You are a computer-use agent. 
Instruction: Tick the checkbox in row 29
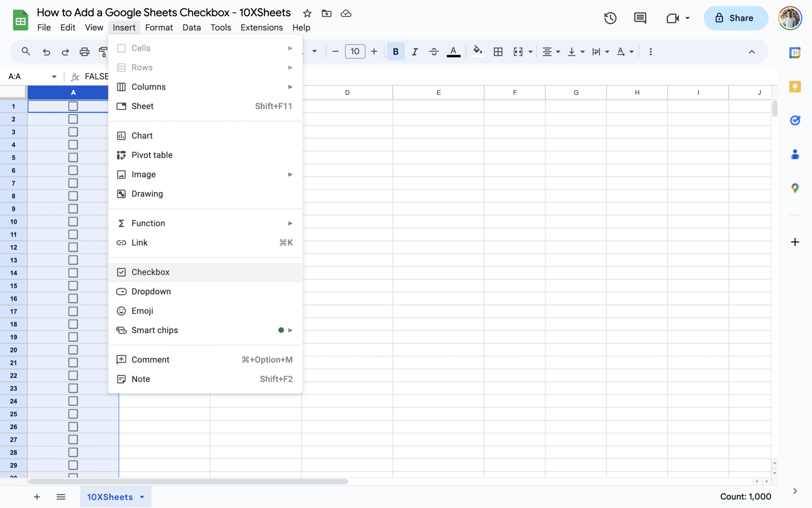coord(73,465)
